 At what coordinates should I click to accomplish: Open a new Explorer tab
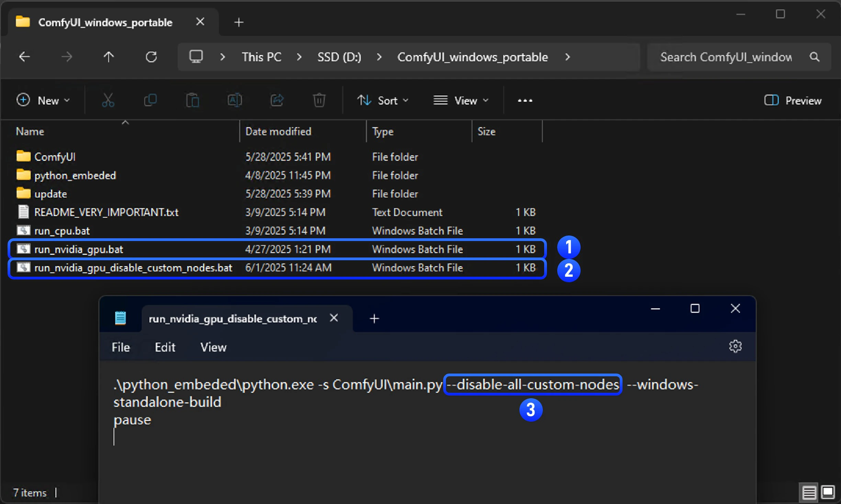[238, 22]
